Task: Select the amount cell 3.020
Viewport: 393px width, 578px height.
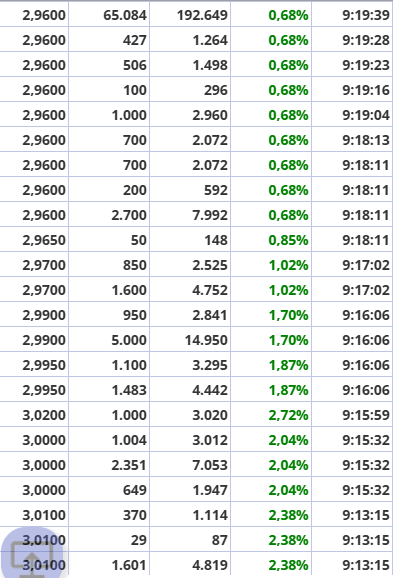Action: coord(190,415)
